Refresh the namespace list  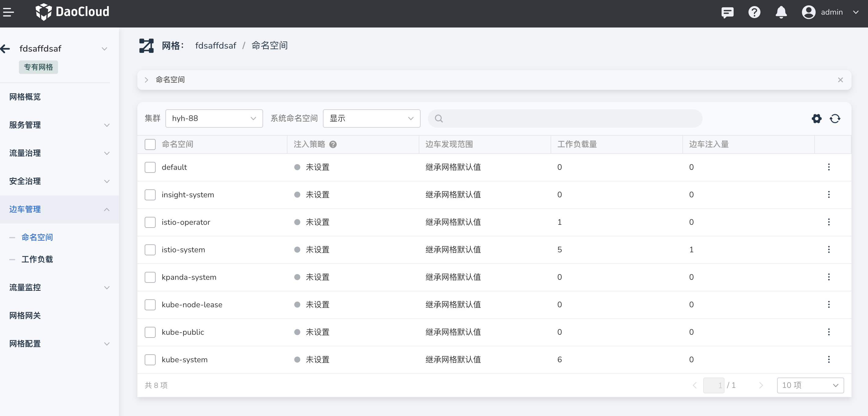tap(835, 119)
